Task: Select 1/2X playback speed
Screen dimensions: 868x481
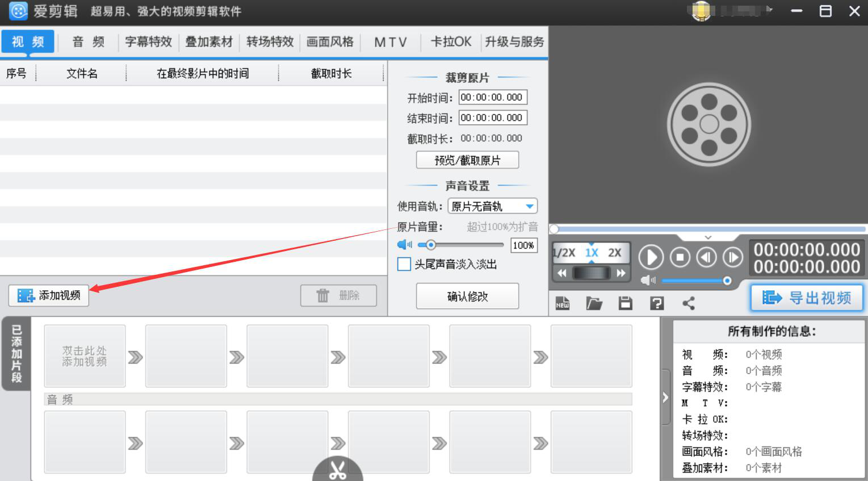Action: [564, 253]
